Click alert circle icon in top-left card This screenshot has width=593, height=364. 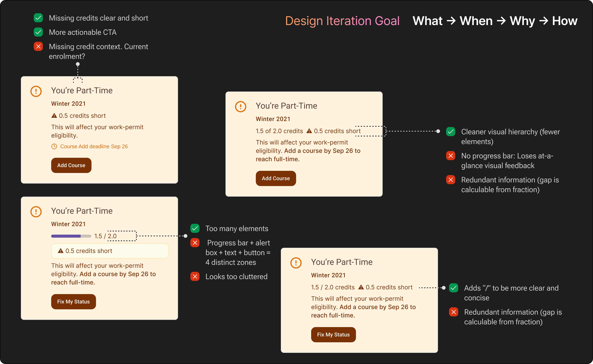[36, 91]
